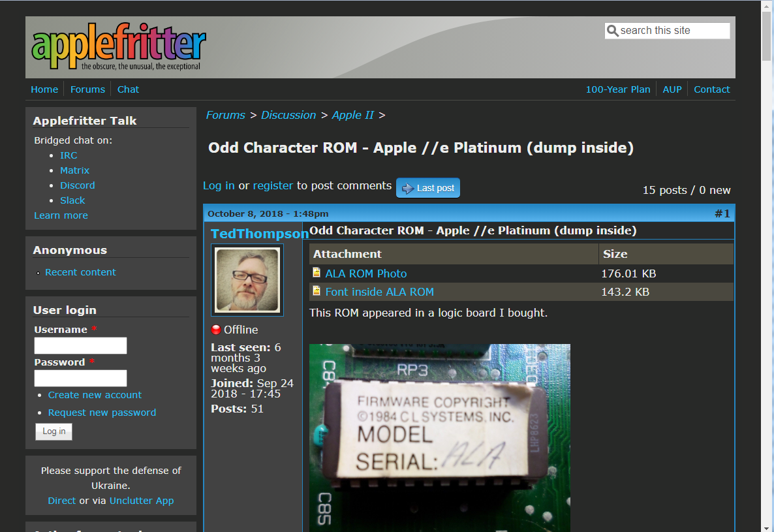Click the arrow icon on Last post button
Screen dimensions: 774x532
(x=408, y=189)
